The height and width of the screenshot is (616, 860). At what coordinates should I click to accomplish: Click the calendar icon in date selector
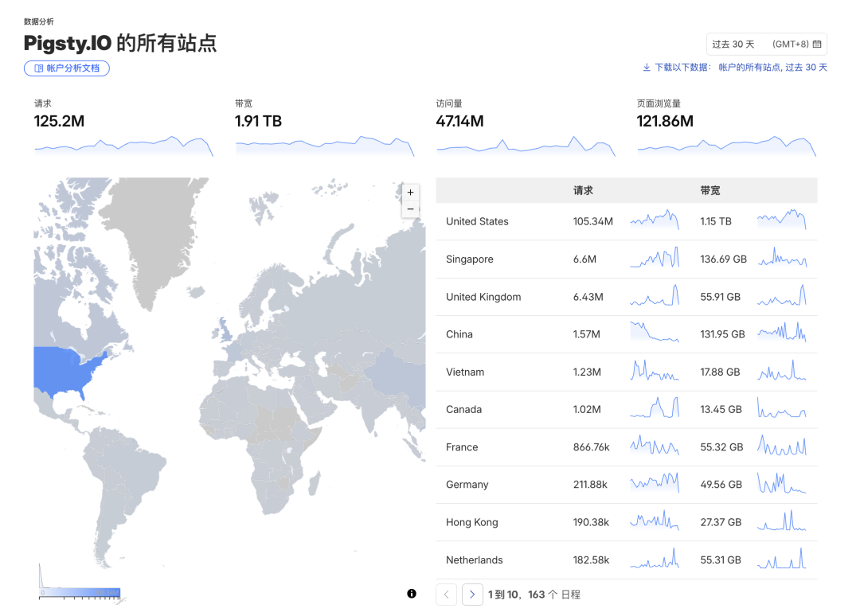click(817, 45)
